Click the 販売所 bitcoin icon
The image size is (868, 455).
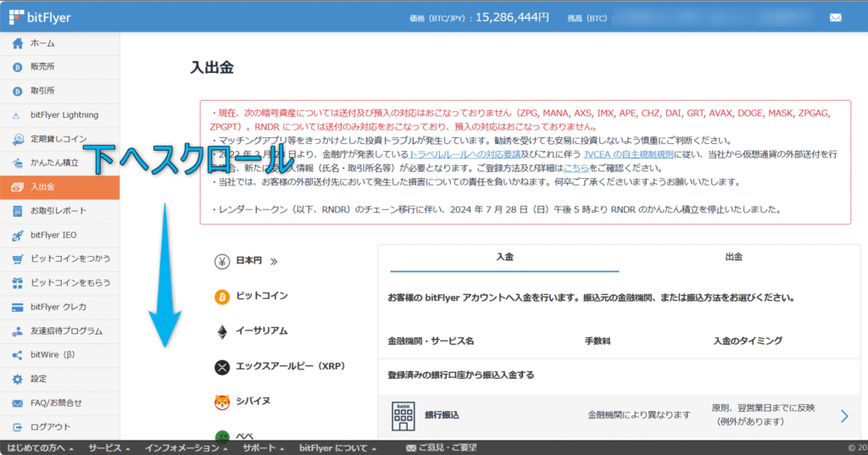[x=18, y=67]
